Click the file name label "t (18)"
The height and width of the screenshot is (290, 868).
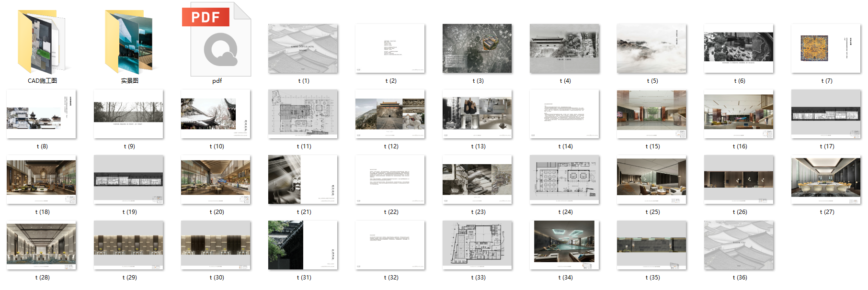pyautogui.click(x=42, y=212)
